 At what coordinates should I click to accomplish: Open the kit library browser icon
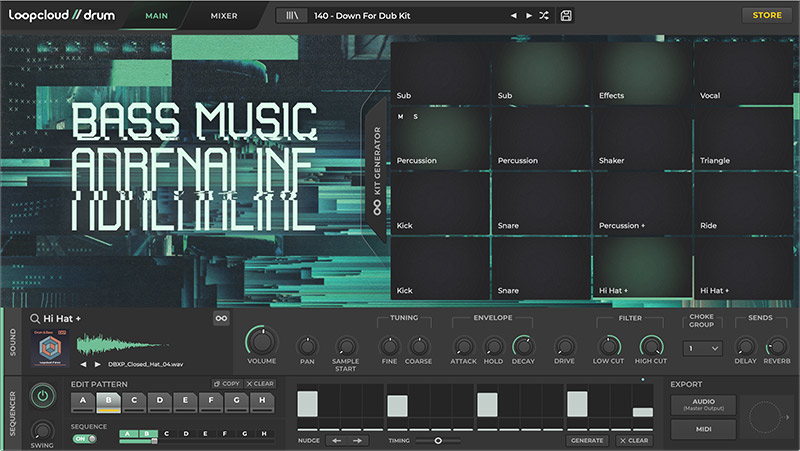292,16
